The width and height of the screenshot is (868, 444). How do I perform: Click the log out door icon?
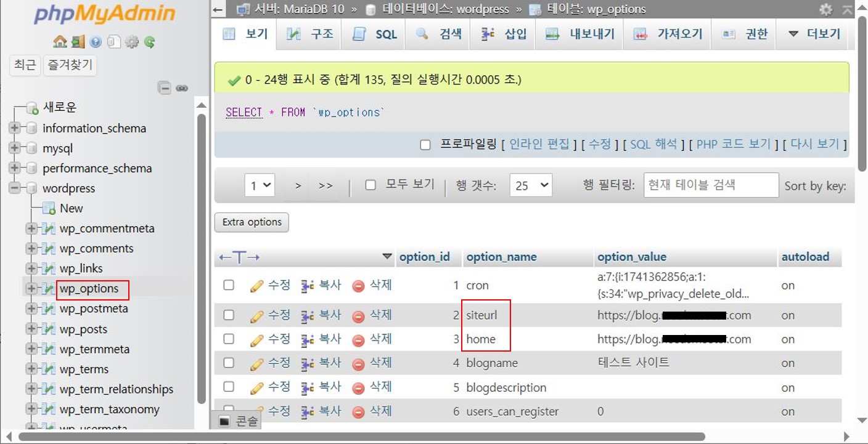[x=78, y=42]
